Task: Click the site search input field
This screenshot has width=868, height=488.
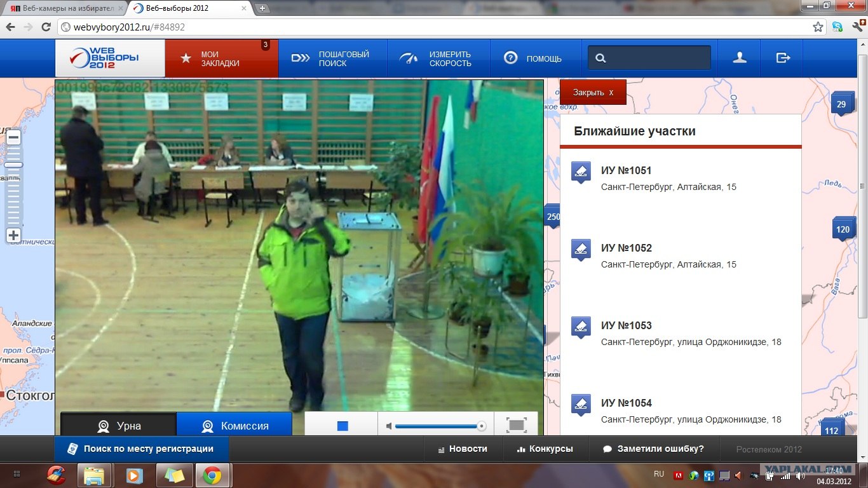Action: click(649, 58)
